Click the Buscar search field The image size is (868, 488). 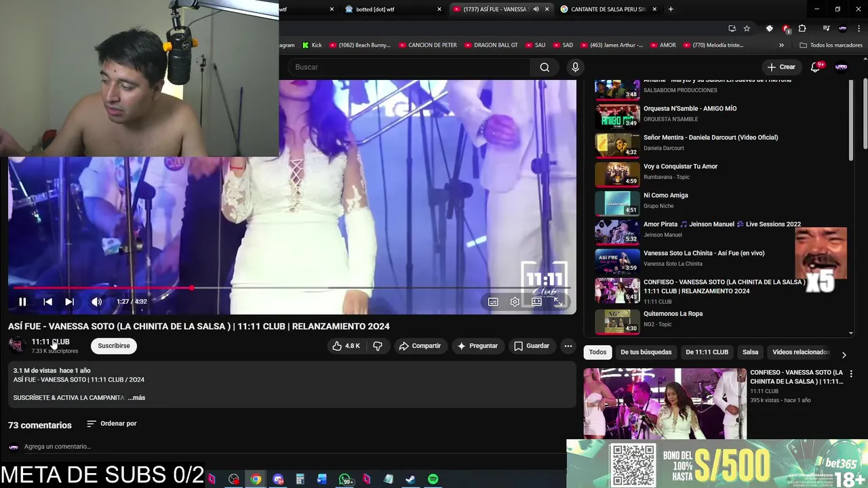coord(409,67)
